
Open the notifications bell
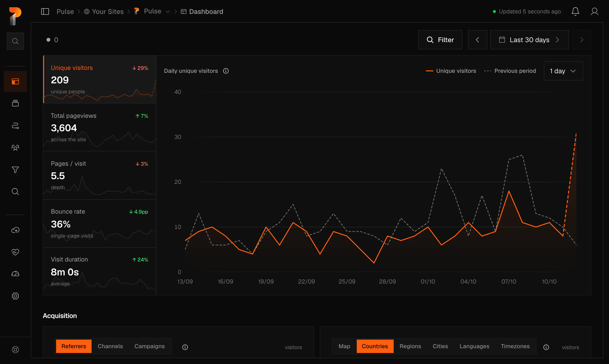click(x=575, y=11)
